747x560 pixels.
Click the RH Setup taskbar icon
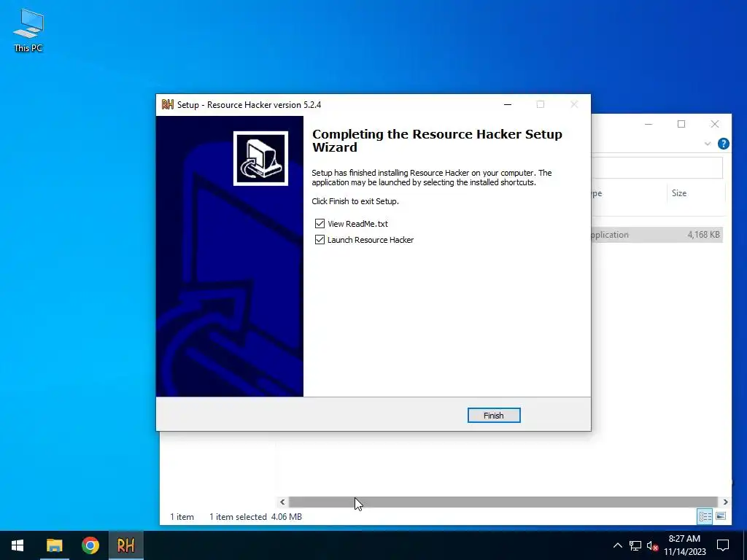click(x=125, y=545)
